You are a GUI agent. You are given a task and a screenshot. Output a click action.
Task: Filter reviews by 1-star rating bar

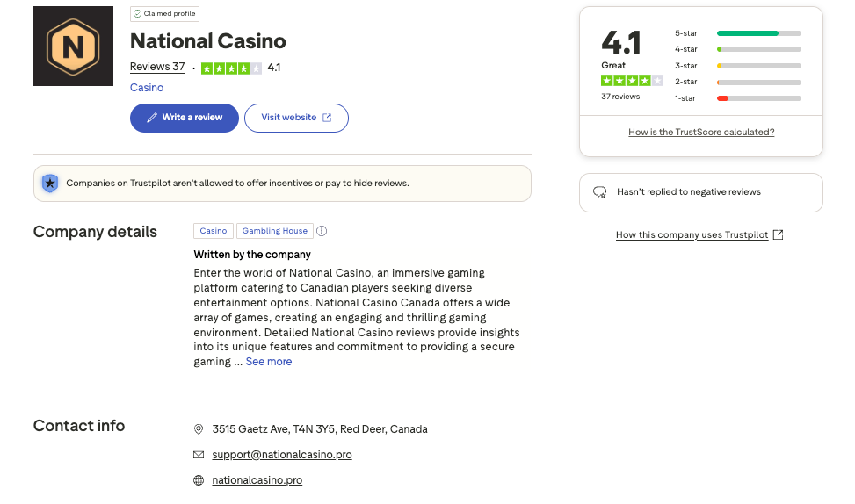point(758,98)
